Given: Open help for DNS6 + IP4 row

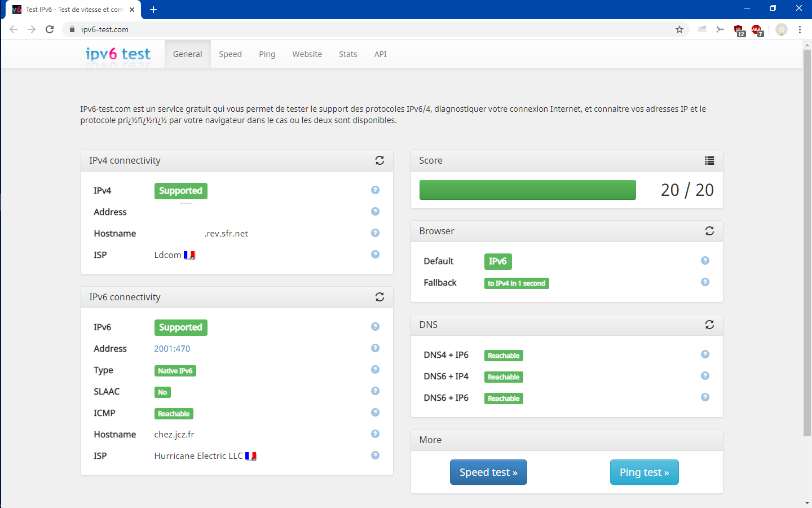Looking at the screenshot, I should click(705, 376).
